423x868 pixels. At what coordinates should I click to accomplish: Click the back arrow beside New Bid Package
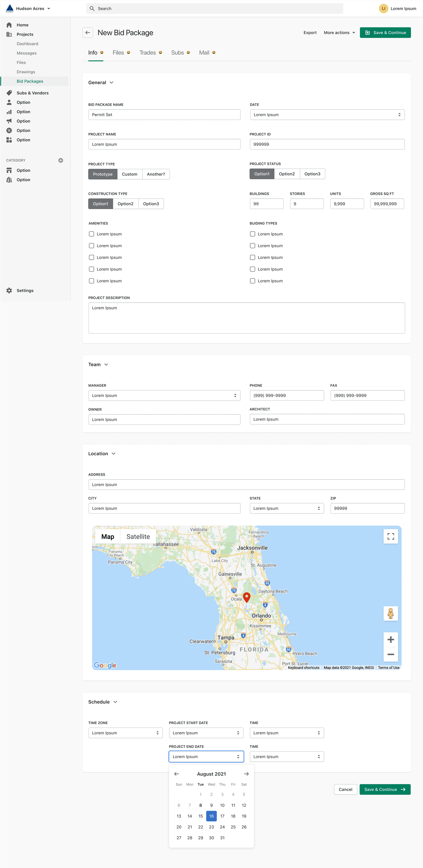(x=88, y=33)
